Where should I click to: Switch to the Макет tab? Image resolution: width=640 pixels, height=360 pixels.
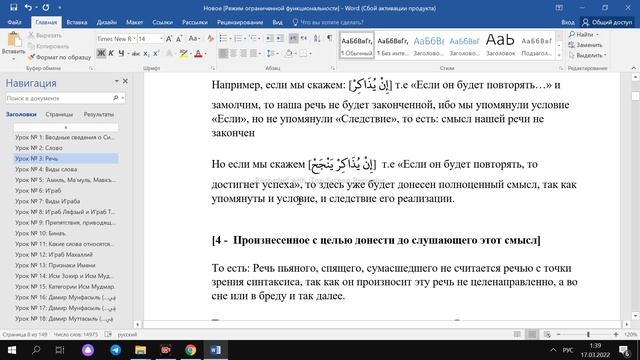[x=134, y=22]
